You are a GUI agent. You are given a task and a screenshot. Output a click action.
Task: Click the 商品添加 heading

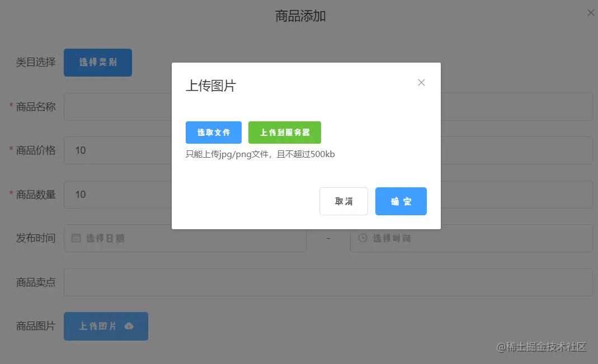tap(300, 16)
